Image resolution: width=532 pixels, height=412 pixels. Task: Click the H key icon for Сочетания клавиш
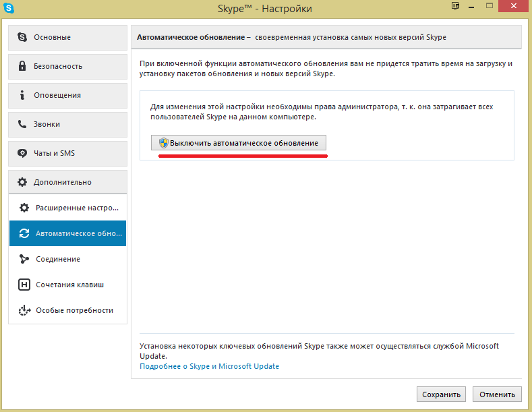pos(24,285)
